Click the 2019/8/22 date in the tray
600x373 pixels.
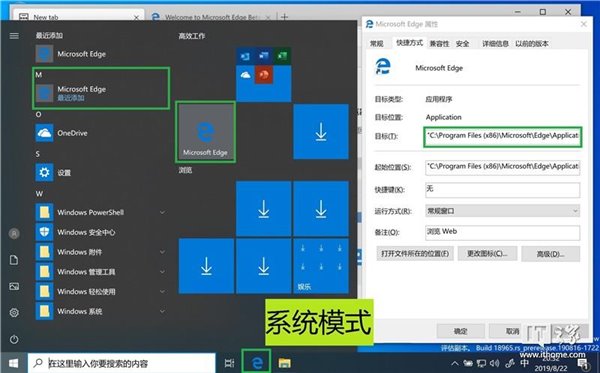(x=551, y=368)
